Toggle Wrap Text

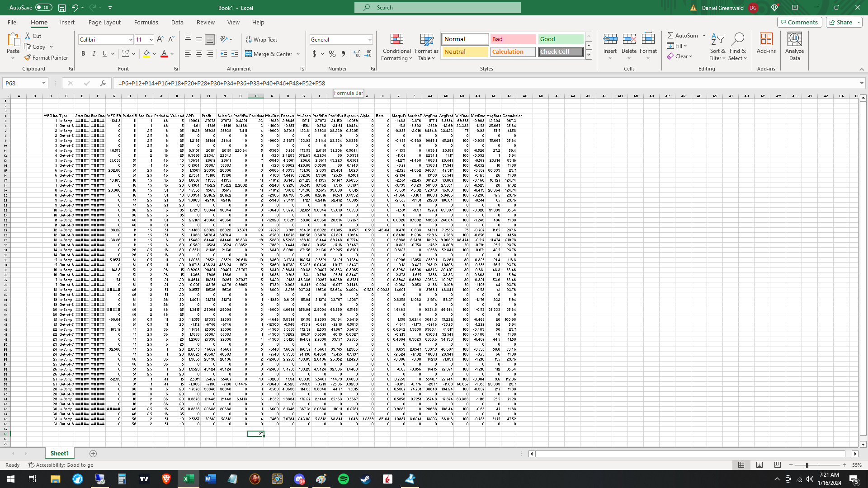click(x=261, y=39)
